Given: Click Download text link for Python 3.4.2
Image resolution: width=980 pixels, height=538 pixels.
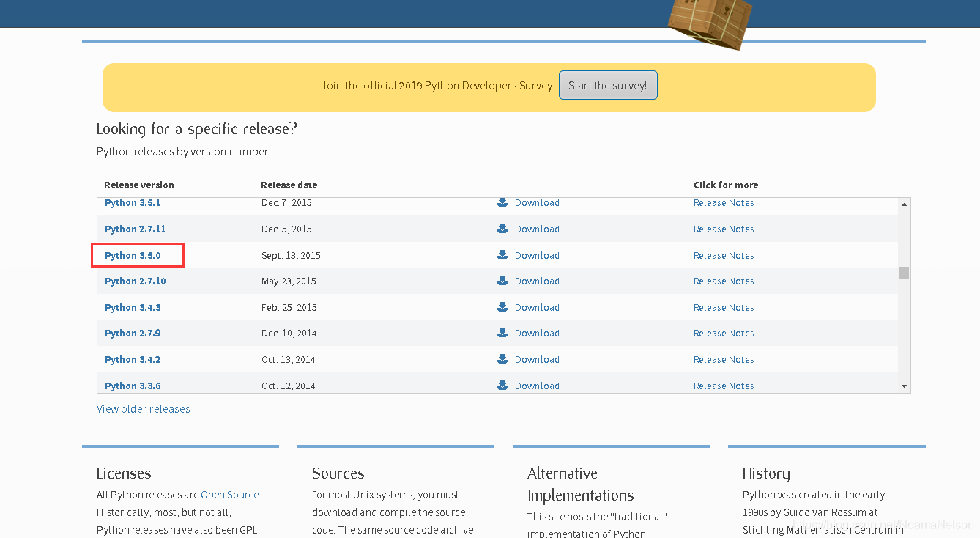Looking at the screenshot, I should coord(537,359).
